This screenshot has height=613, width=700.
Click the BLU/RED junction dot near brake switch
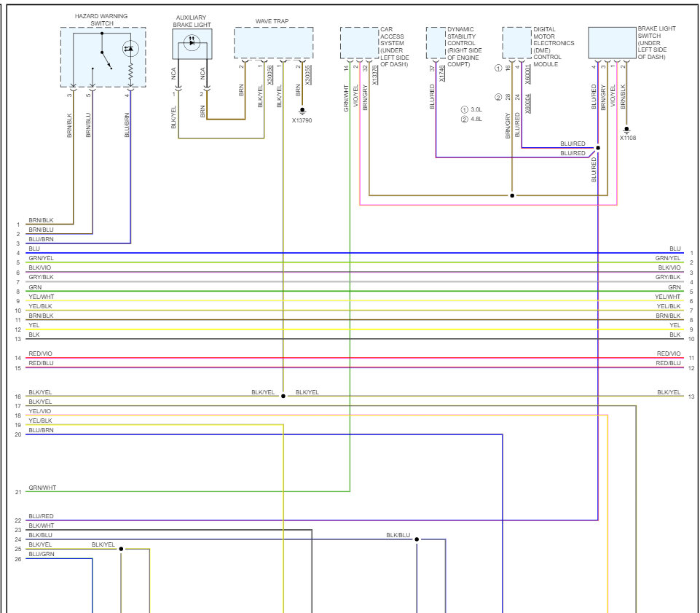598,148
